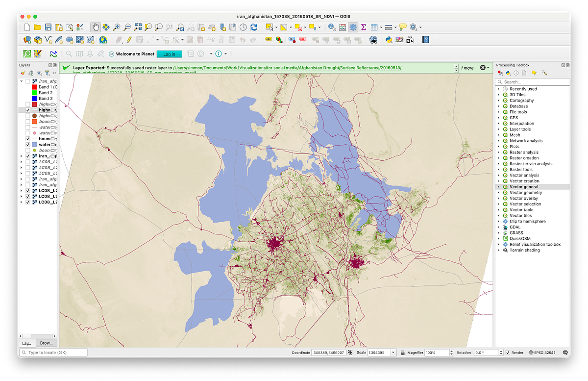Collapse the iran_afg band list
Viewport: 588px width, 381px height.
click(x=22, y=81)
